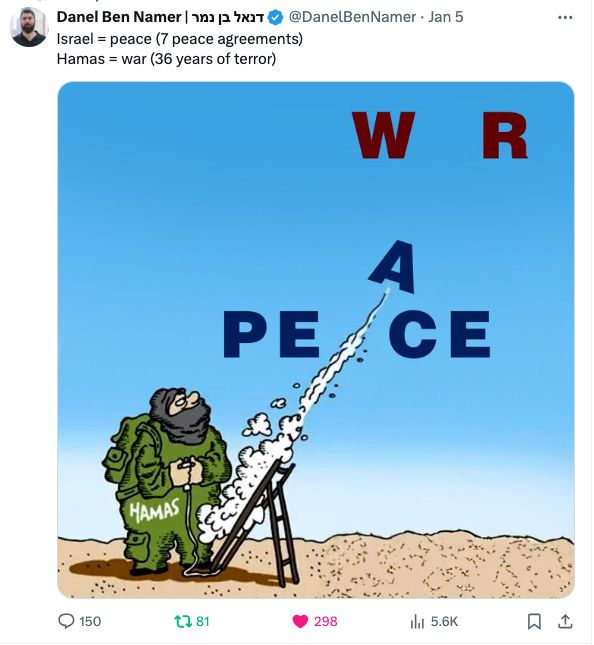This screenshot has width=594, height=645.
Task: Unlike the post via pink heart
Action: click(x=300, y=621)
